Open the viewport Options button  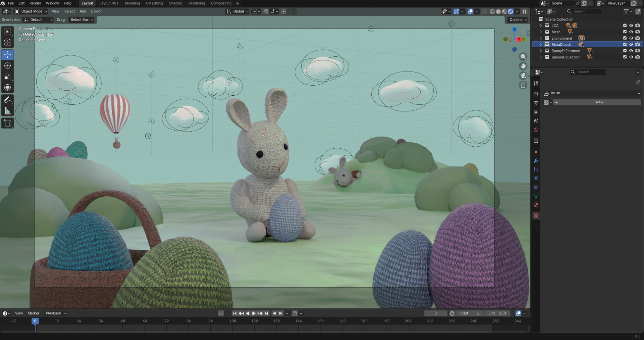pyautogui.click(x=518, y=20)
